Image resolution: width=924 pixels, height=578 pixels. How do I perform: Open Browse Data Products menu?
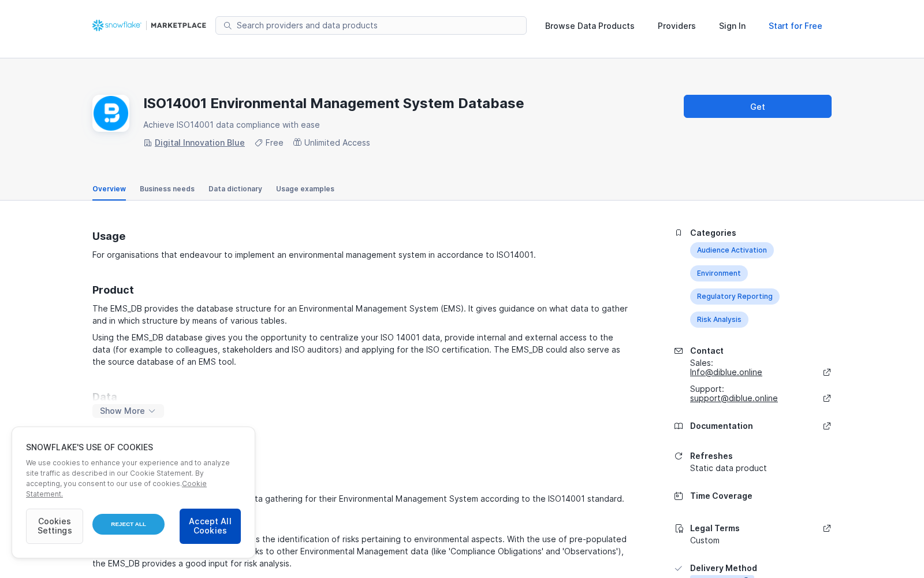pyautogui.click(x=590, y=26)
